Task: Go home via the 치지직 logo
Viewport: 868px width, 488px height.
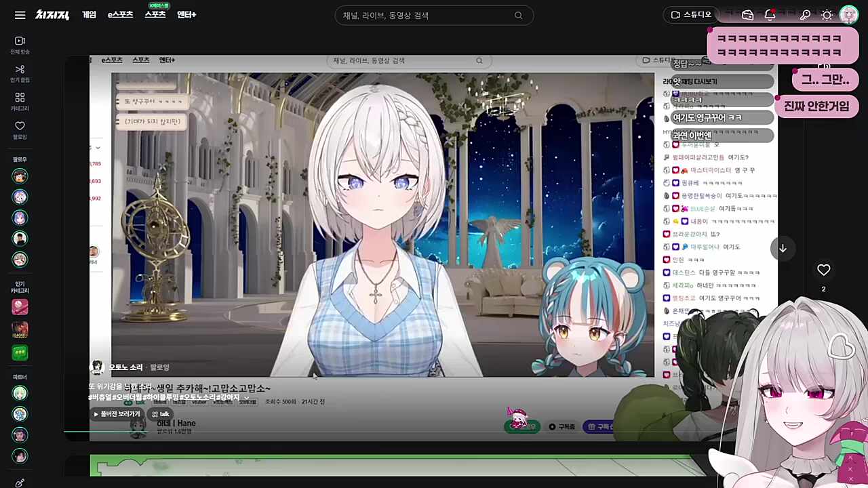Action: coord(52,15)
